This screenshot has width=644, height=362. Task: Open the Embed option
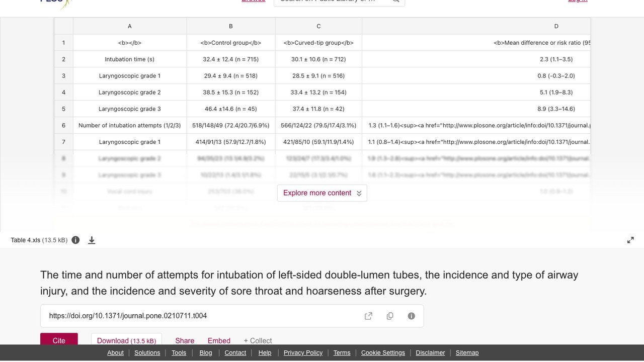point(219,340)
